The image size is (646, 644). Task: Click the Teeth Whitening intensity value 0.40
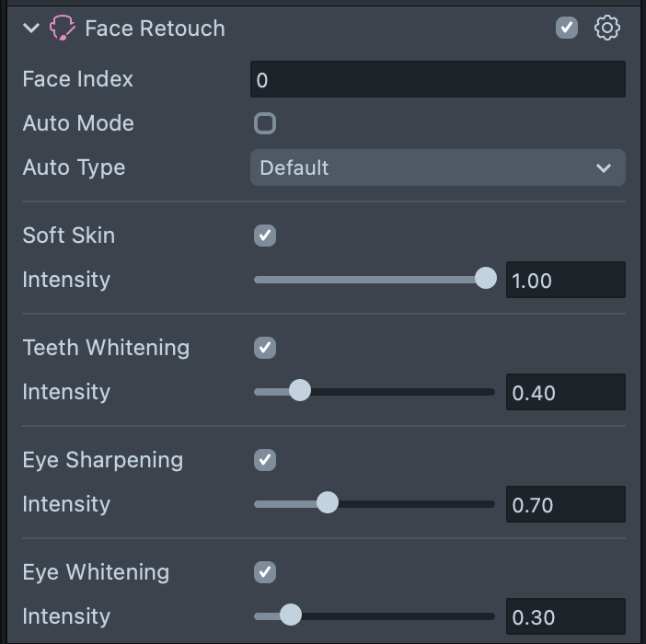[565, 392]
